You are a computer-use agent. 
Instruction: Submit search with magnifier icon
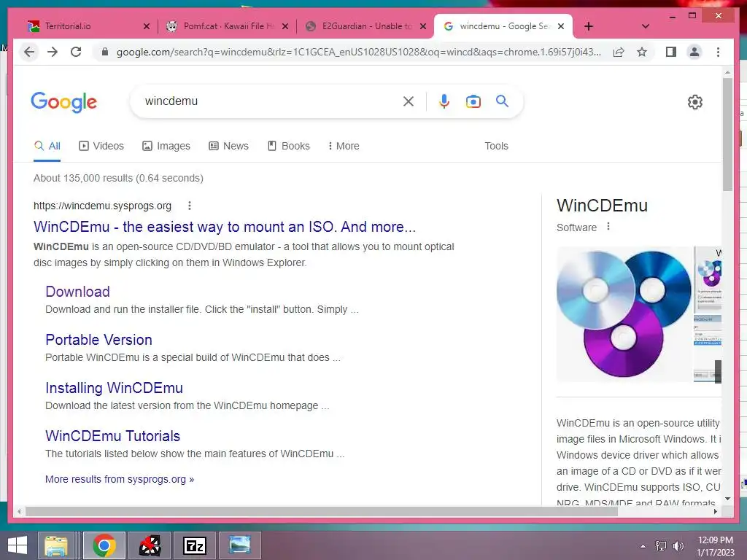[x=502, y=101]
